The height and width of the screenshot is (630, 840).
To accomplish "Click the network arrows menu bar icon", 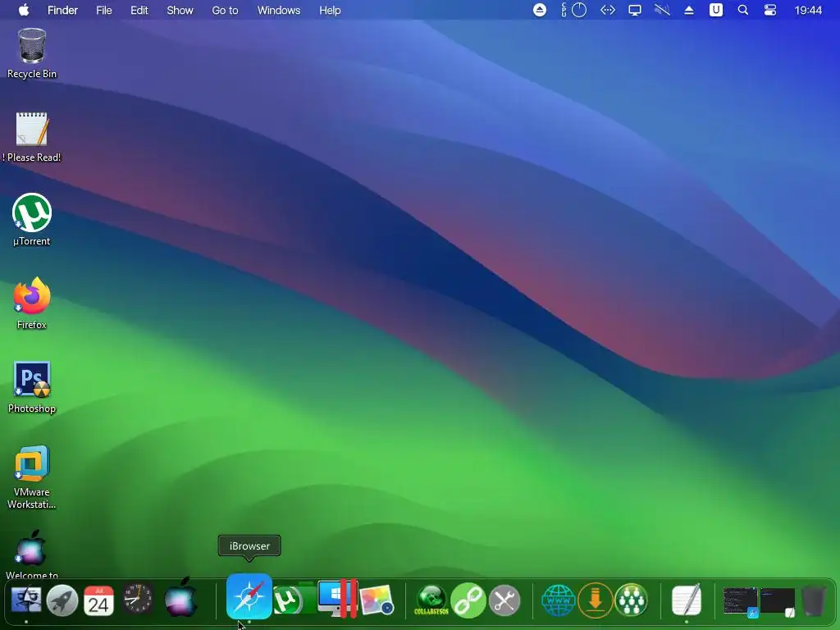I will (608, 10).
